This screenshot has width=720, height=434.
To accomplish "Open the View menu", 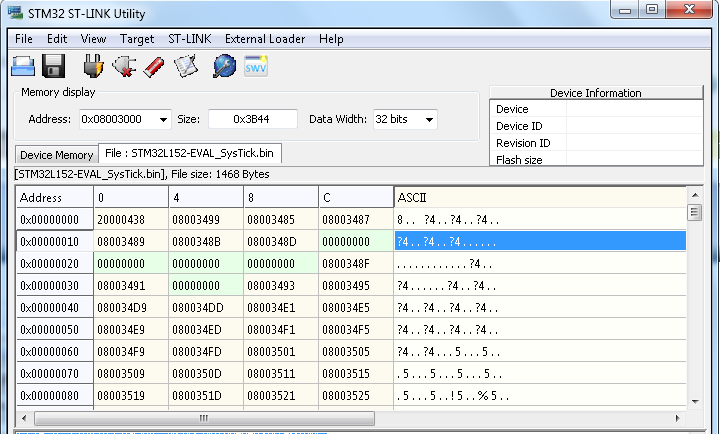I will [x=93, y=39].
